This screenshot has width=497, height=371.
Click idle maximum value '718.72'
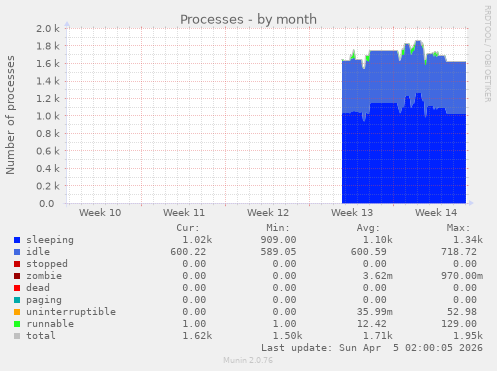pos(459,252)
